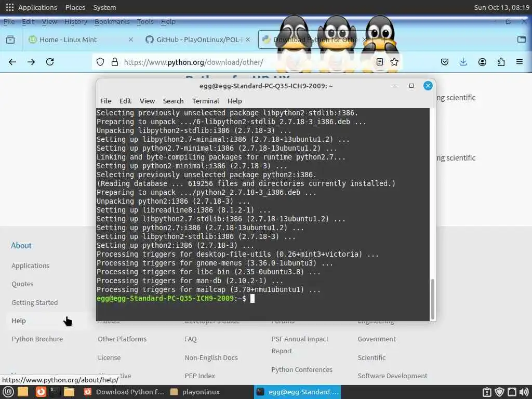Open the Firefox hamburger menu
Screen dimensions: 532x399
click(520, 62)
